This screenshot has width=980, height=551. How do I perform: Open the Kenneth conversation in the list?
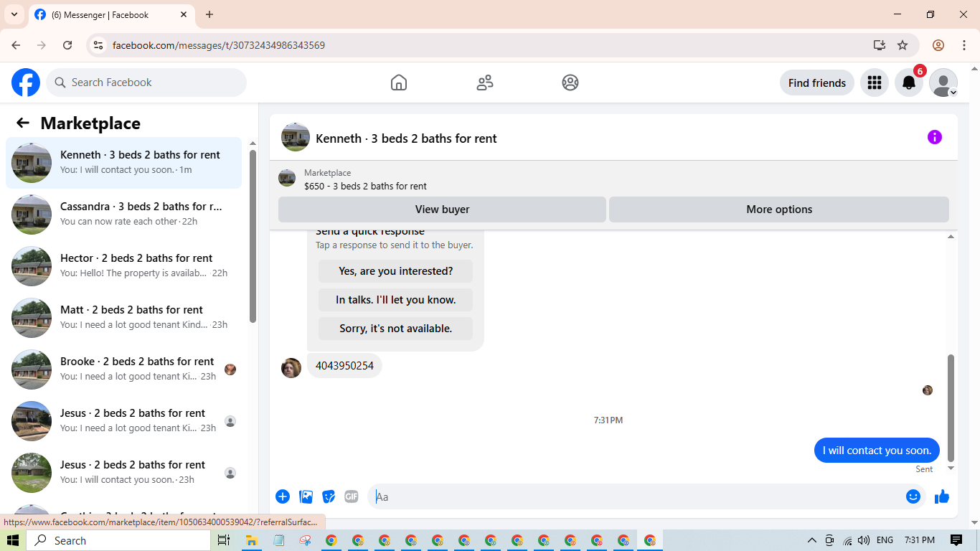click(124, 163)
